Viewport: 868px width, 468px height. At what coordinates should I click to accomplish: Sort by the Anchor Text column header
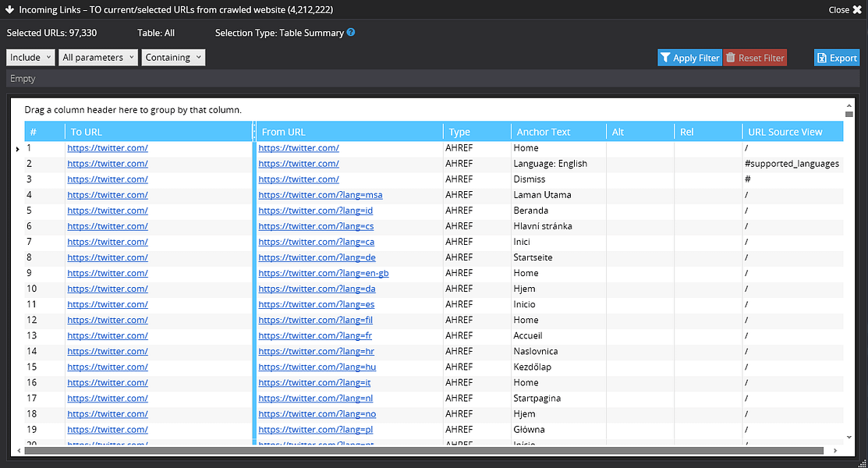(x=558, y=132)
